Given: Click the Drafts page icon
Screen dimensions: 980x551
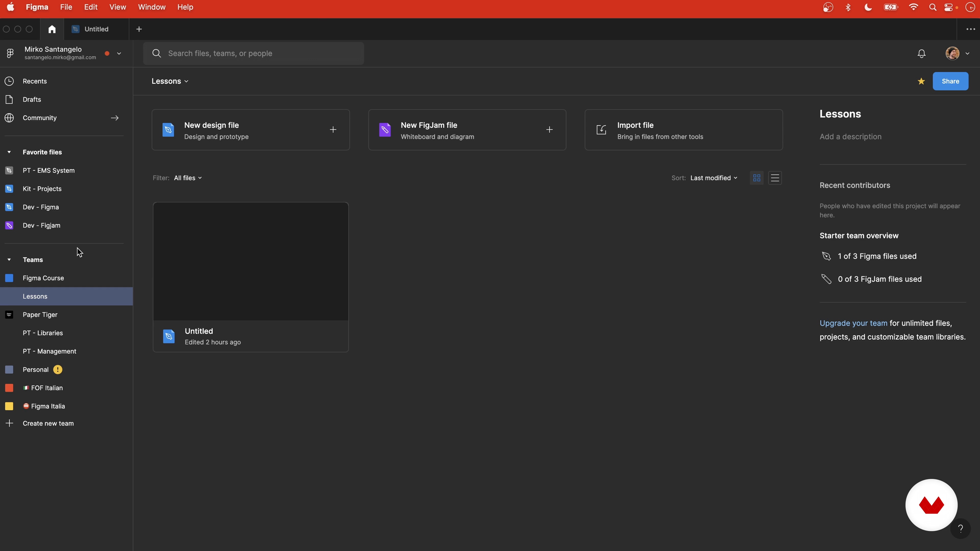Looking at the screenshot, I should (9, 100).
